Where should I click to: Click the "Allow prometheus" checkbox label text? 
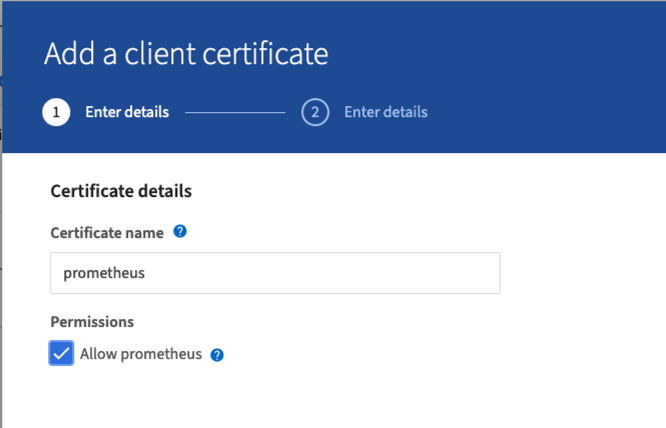(141, 354)
